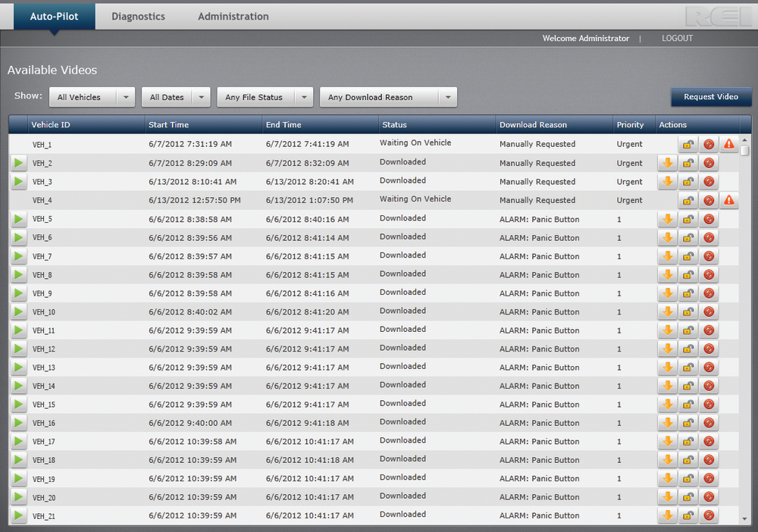Play the video for VEH_2
Viewport: 758px width, 532px height.
[19, 163]
